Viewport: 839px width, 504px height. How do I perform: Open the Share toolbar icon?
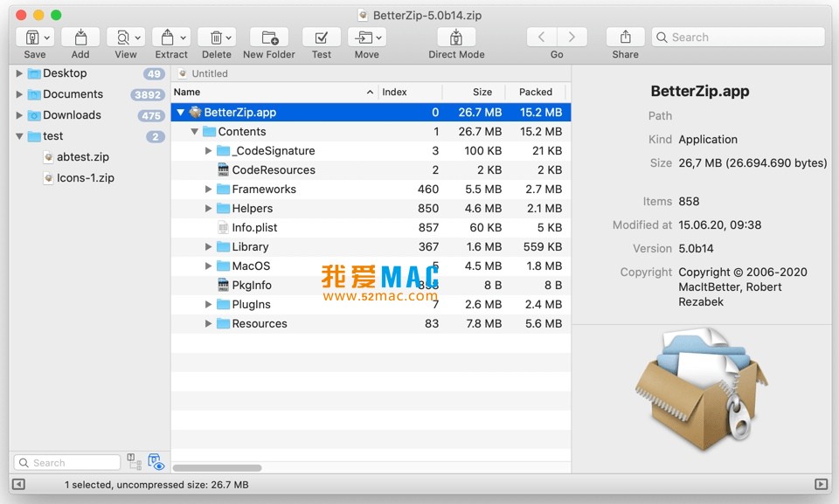coord(625,37)
